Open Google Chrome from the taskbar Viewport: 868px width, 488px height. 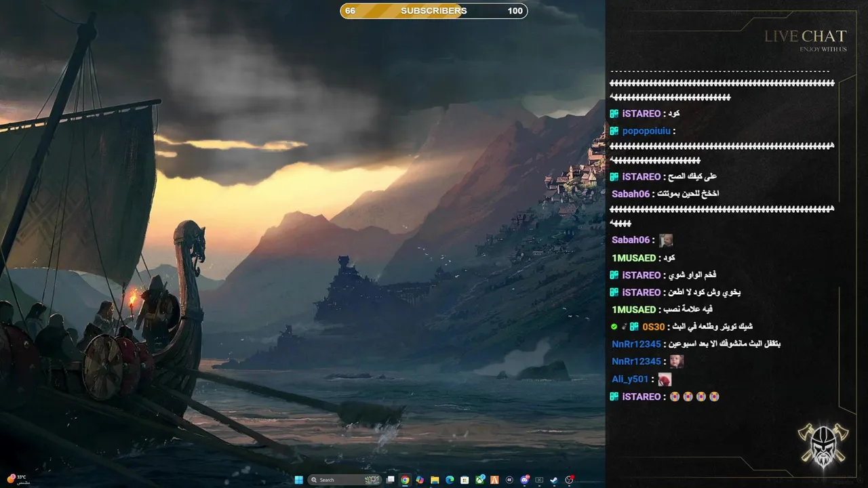point(405,480)
